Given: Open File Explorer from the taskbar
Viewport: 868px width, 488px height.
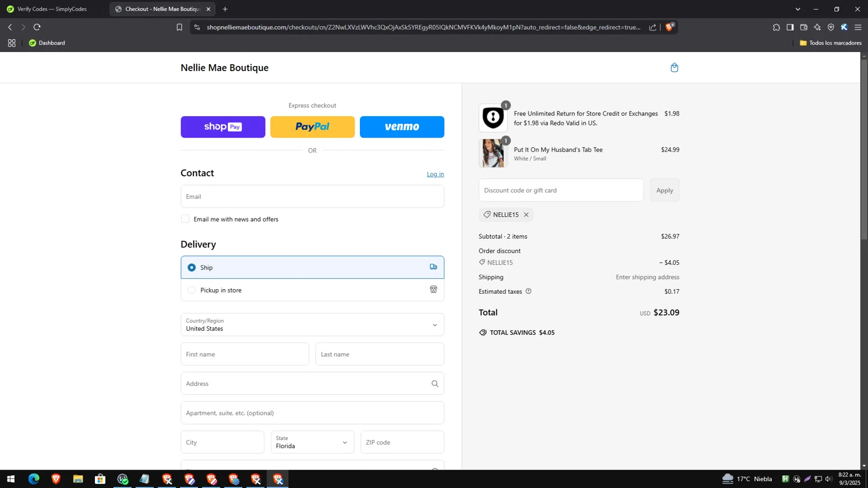Looking at the screenshot, I should [78, 479].
